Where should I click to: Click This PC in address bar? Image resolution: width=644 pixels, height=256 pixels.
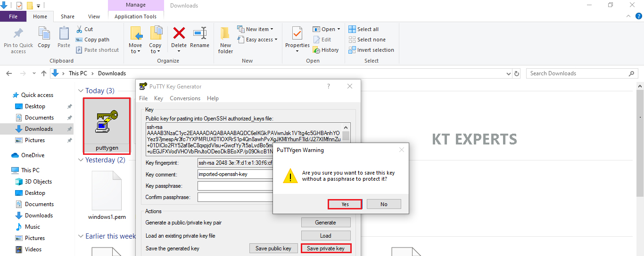tap(78, 73)
